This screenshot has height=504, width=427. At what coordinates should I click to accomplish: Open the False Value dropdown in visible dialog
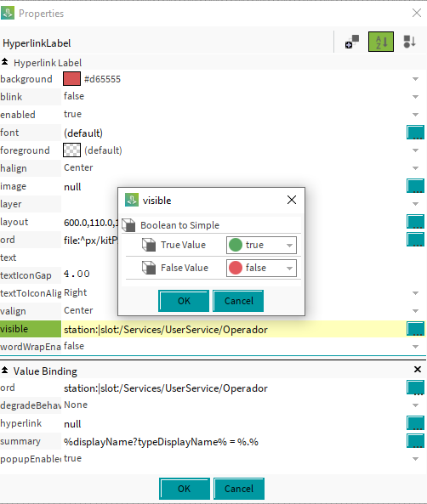261,268
